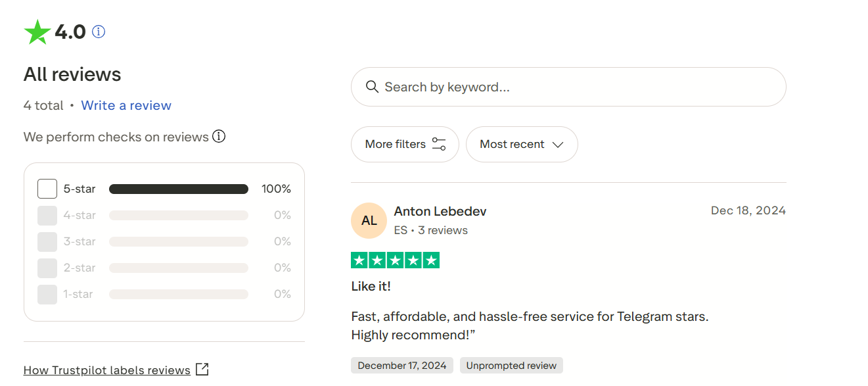Check the 5-star filter checkbox

point(47,189)
